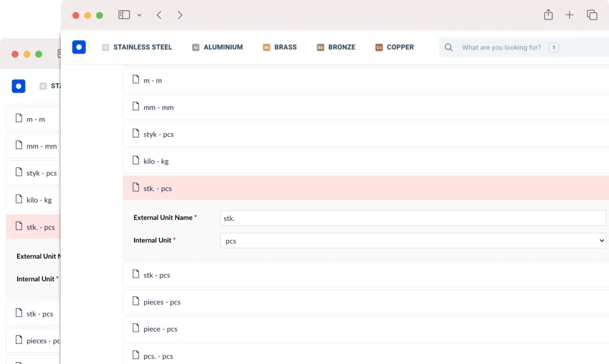Select the styk - pcs unit entry
Viewport: 609px width, 364px height.
[x=160, y=134]
